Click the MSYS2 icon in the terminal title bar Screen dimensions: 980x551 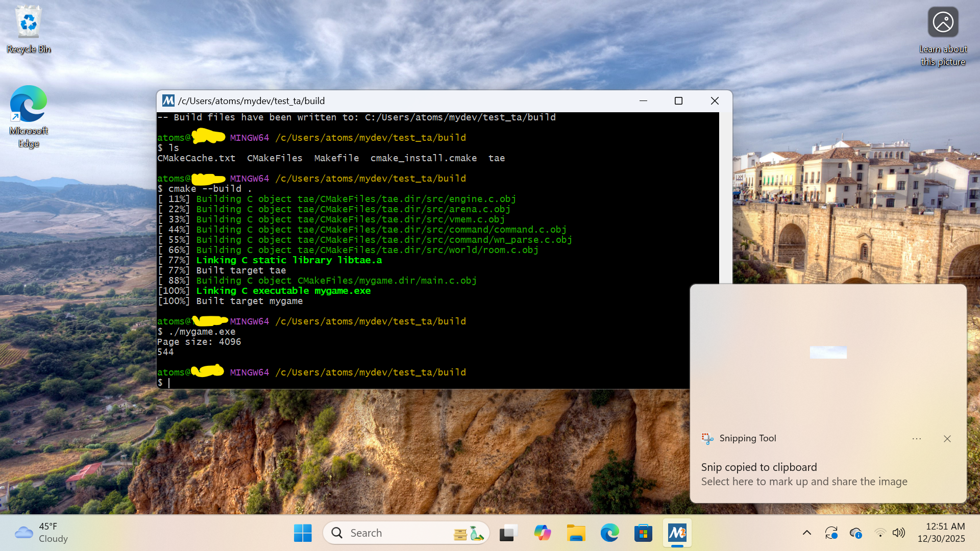[x=168, y=101]
